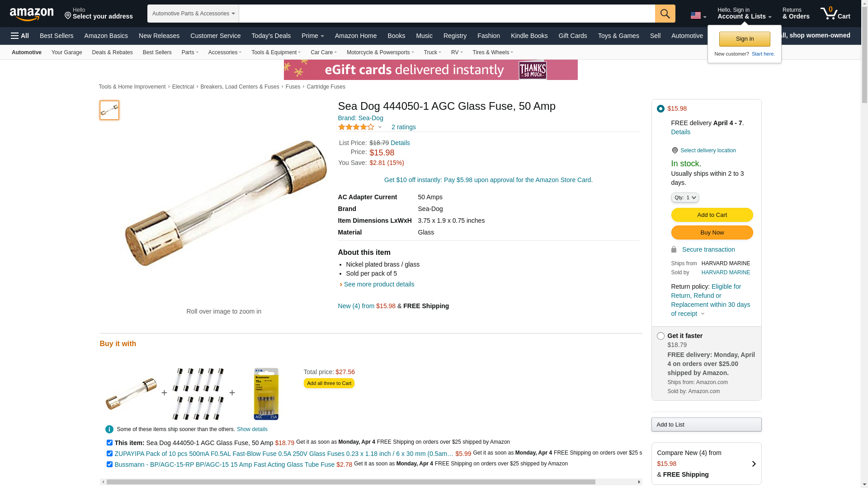Open Automotive Parts & Accessories search category dropdown
Screen dimensions: 868x488
(x=193, y=14)
